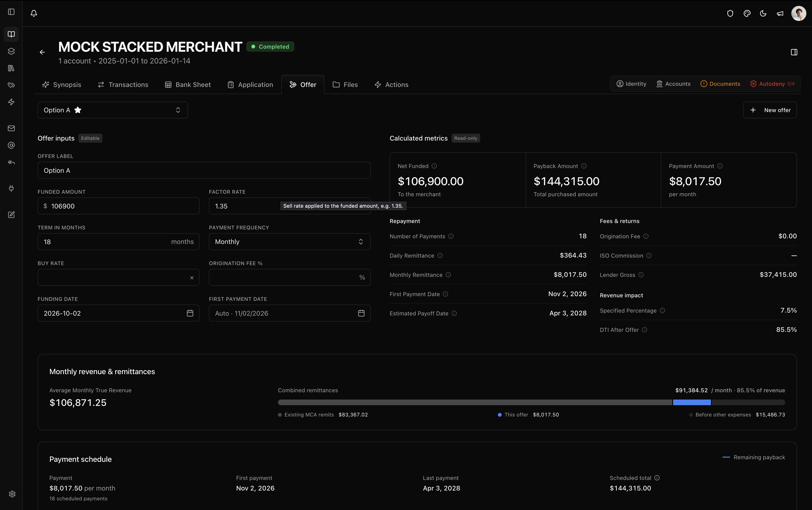The image size is (812, 510).
Task: Click the Funded Amount input field
Action: click(x=118, y=206)
